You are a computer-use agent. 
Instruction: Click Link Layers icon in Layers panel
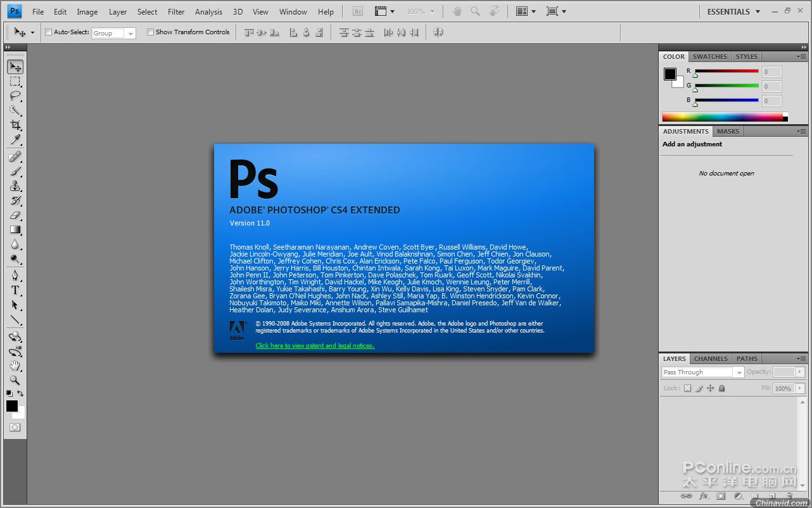686,496
